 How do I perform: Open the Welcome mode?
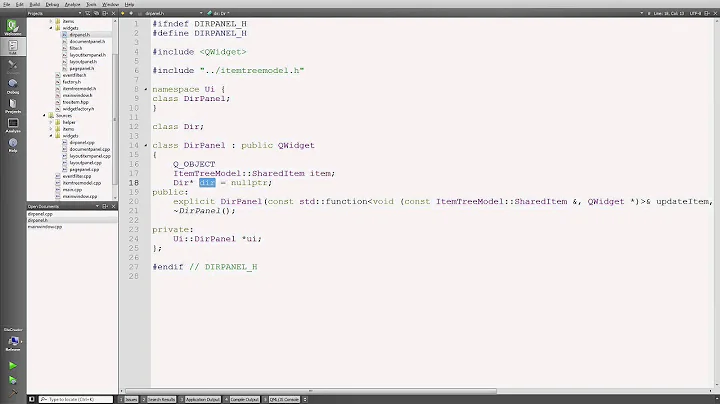tap(13, 28)
